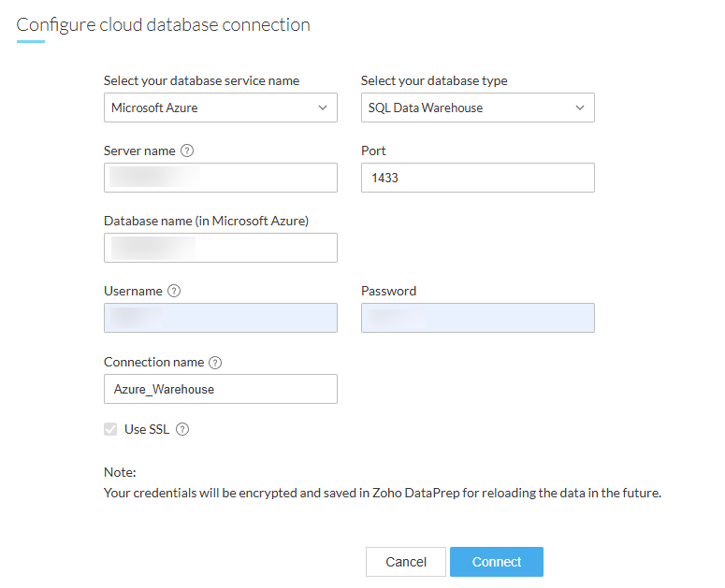
Task: Open the database service name dropdown
Action: pos(220,108)
